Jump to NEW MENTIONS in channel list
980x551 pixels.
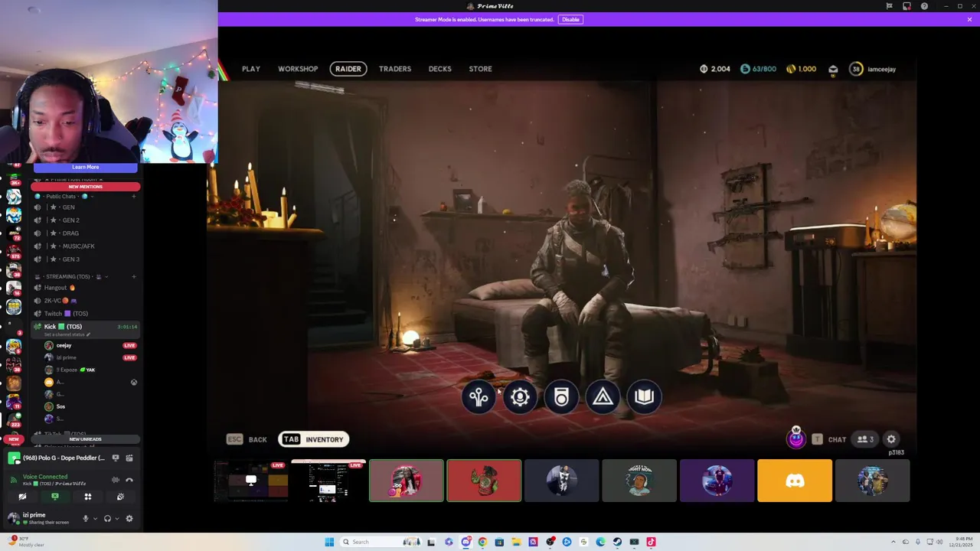click(x=85, y=187)
